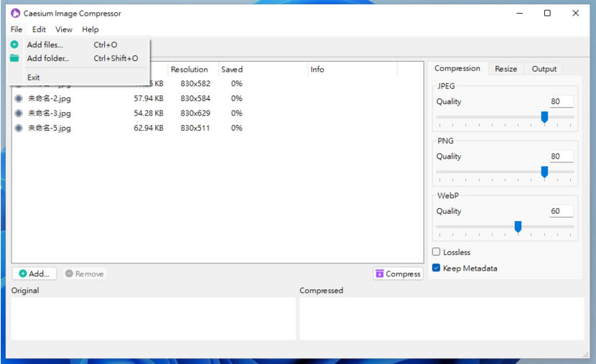Image resolution: width=596 pixels, height=364 pixels.
Task: Open the View menu
Action: click(63, 29)
